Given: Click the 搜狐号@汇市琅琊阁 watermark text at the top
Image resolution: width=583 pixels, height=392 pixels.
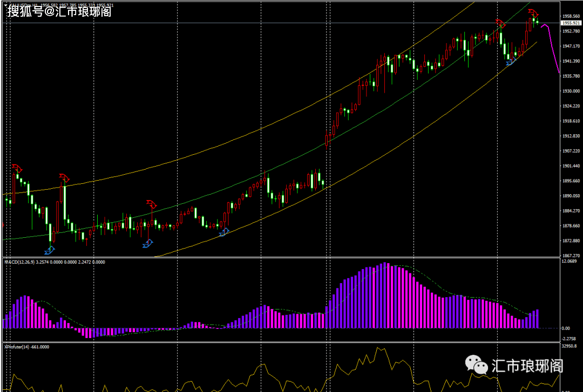Looking at the screenshot, I should 59,11.
